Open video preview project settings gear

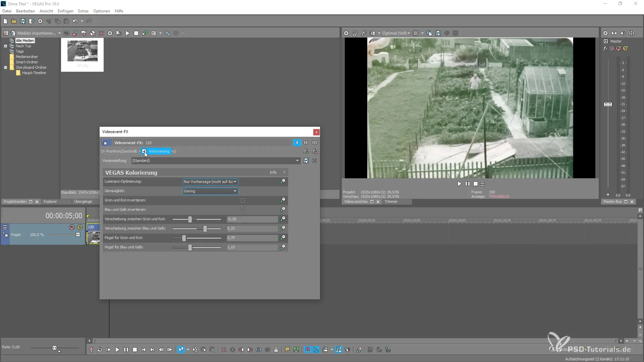coord(346,33)
